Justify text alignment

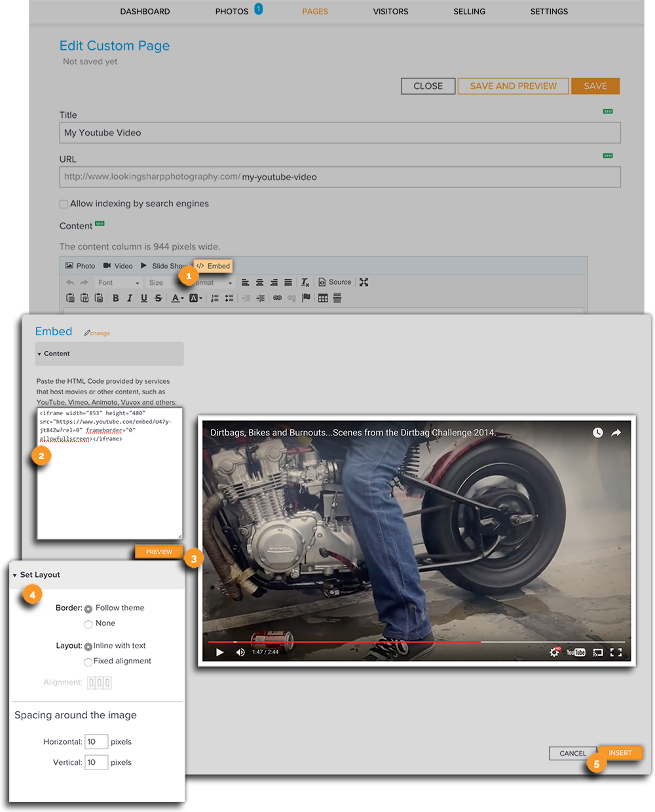[288, 282]
